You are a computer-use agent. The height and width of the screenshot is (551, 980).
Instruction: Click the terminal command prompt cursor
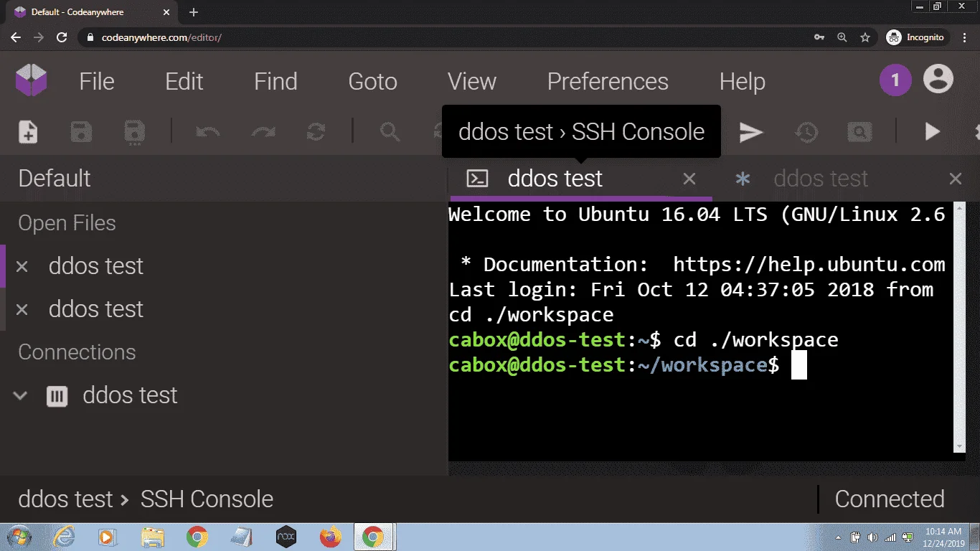click(x=799, y=364)
